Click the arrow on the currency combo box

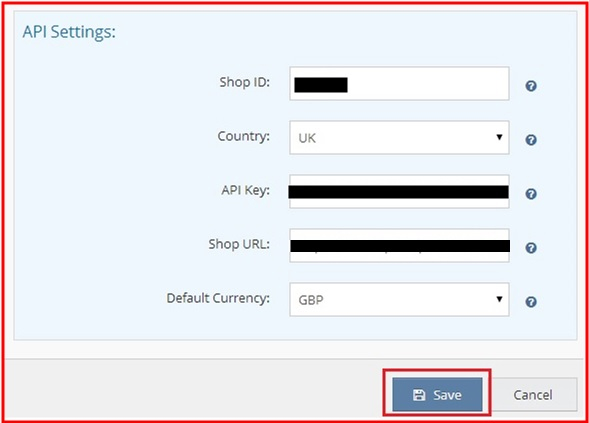499,299
